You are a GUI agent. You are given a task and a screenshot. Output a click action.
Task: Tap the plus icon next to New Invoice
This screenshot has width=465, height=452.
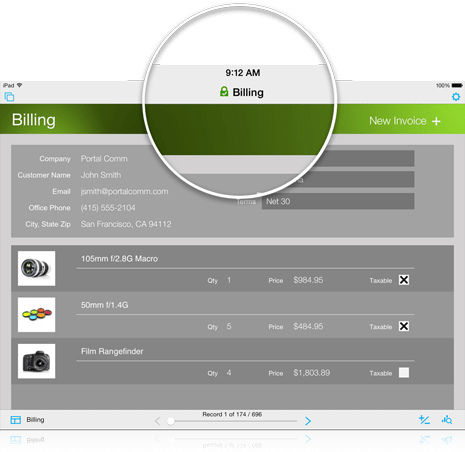point(436,121)
